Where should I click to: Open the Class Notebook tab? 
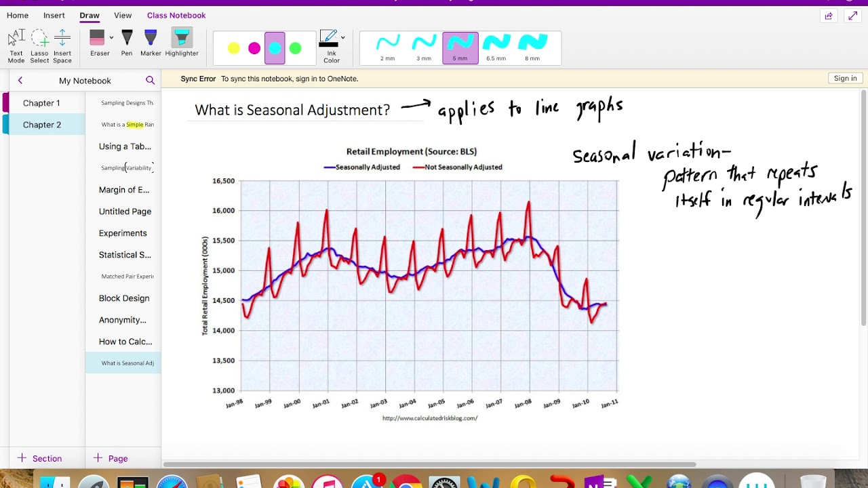tap(176, 15)
